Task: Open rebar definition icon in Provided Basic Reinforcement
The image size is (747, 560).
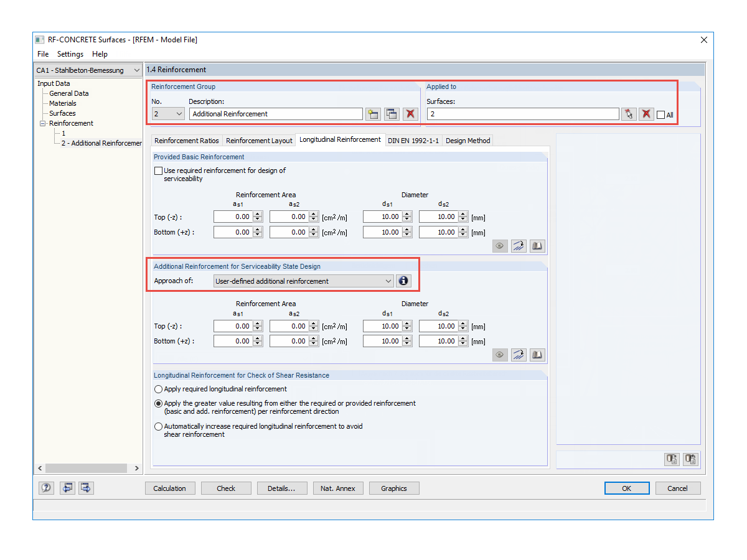Action: tap(519, 246)
